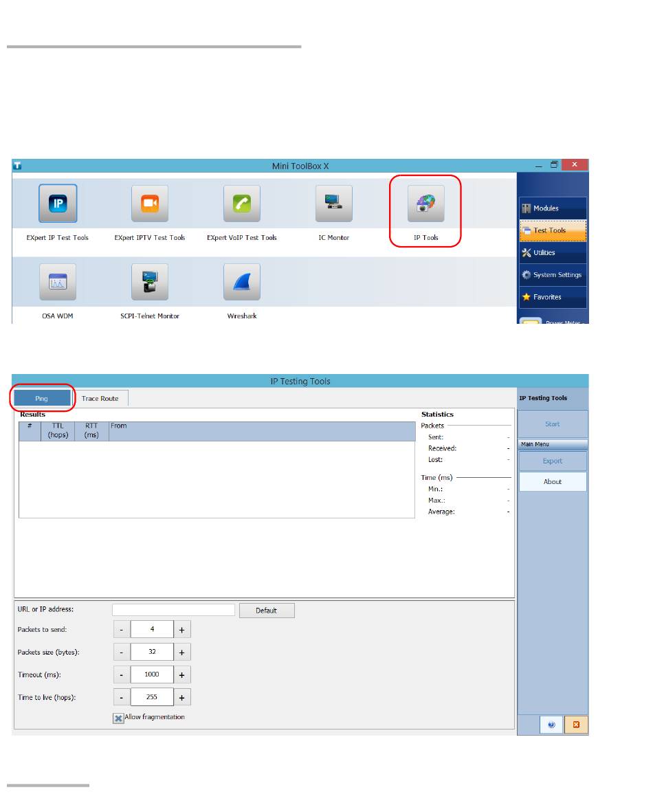Open the OSA WDM application
Screen dimensions: 653x812
58,282
